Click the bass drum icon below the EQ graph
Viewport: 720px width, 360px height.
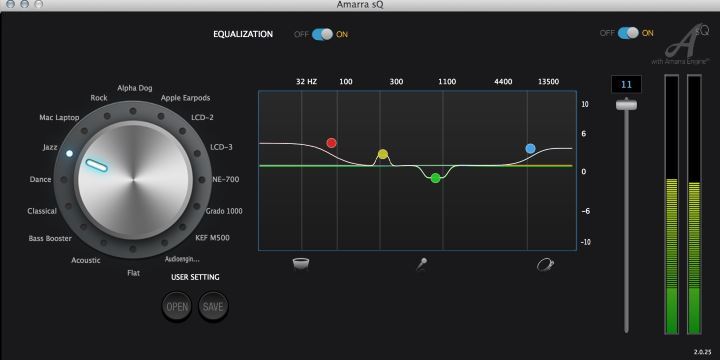[x=301, y=264]
